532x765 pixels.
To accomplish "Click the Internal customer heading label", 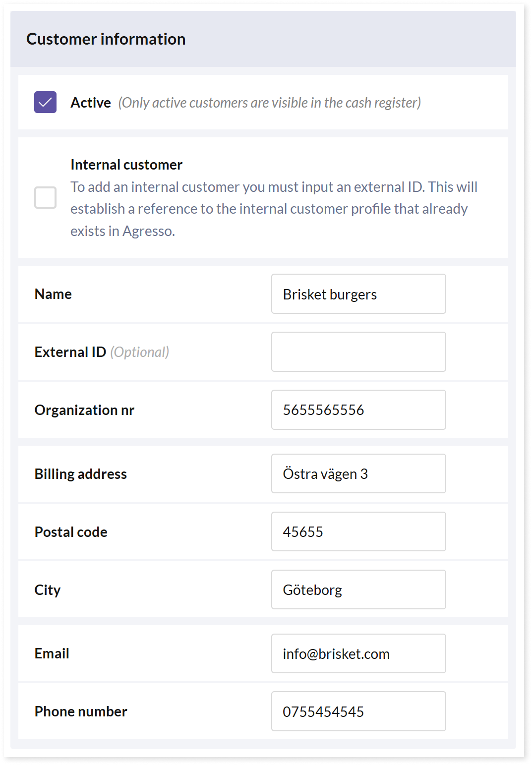I will [x=126, y=165].
